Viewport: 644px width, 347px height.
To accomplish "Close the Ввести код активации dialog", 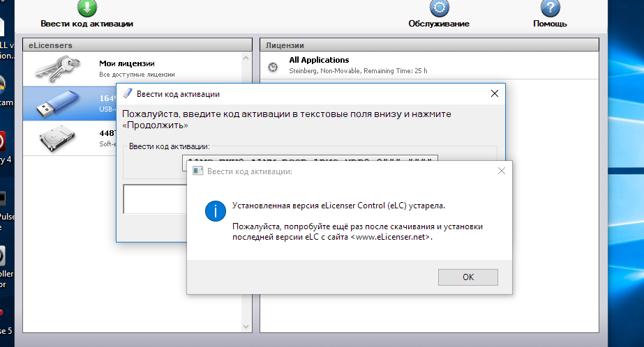I will point(495,93).
